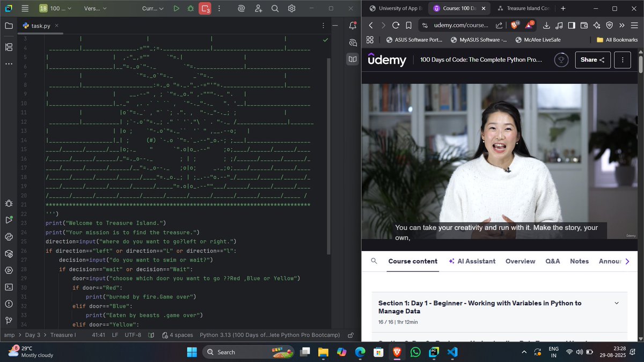Expand Section 1 Day 1 Beginner accordion
Image resolution: width=644 pixels, height=362 pixels.
pos(499,312)
